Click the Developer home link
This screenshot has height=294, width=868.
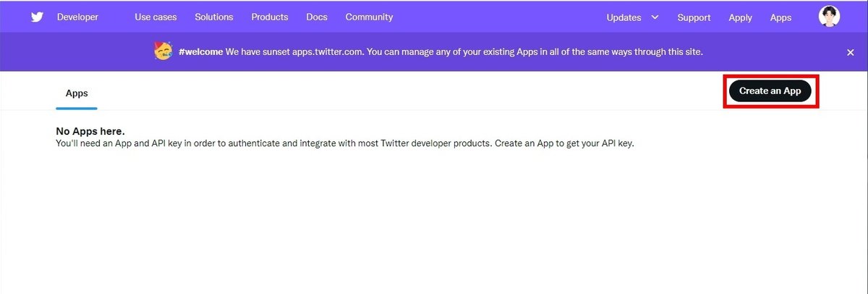(x=77, y=17)
